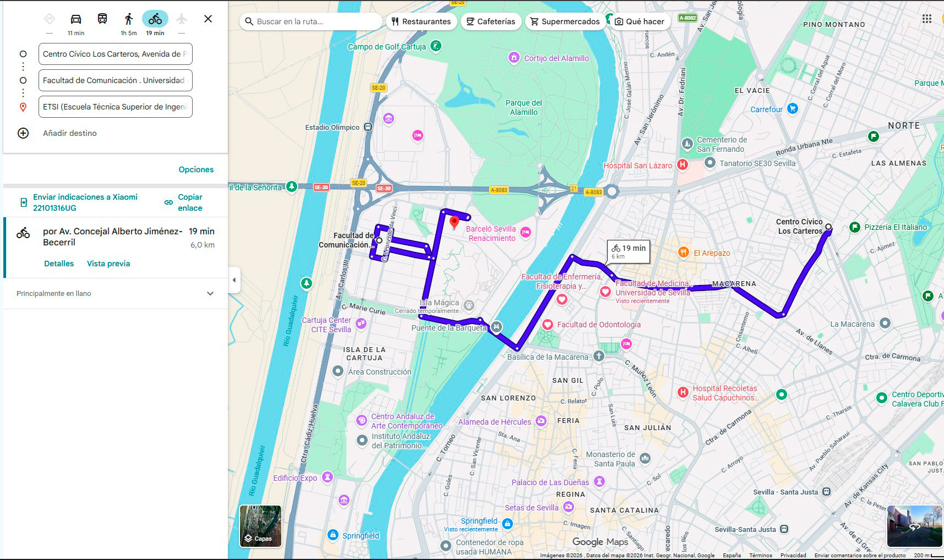Click Cementerio de San Fernando marker
Image resolution: width=944 pixels, height=560 pixels.
687,144
